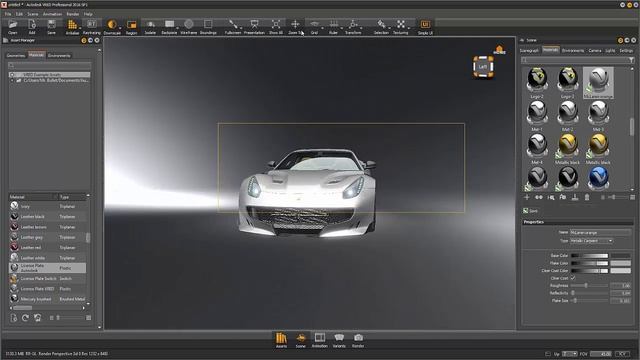Click the trash delete icon under material previews
Image resolution: width=640 pixels, height=360 pixels.
587,198
